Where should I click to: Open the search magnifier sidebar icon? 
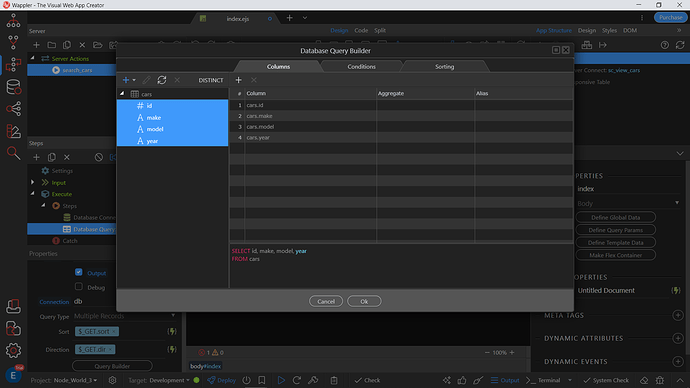pyautogui.click(x=13, y=153)
